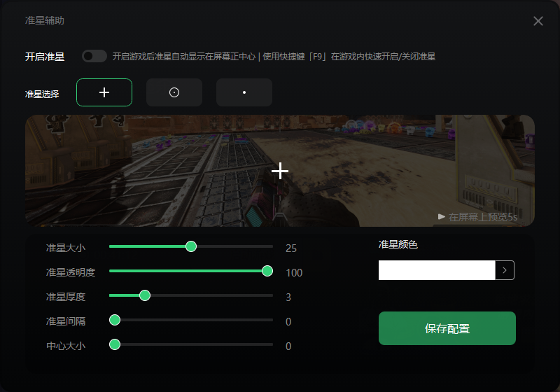Click the 准星颜色 label
Image resolution: width=560 pixels, height=392 pixels.
point(398,244)
